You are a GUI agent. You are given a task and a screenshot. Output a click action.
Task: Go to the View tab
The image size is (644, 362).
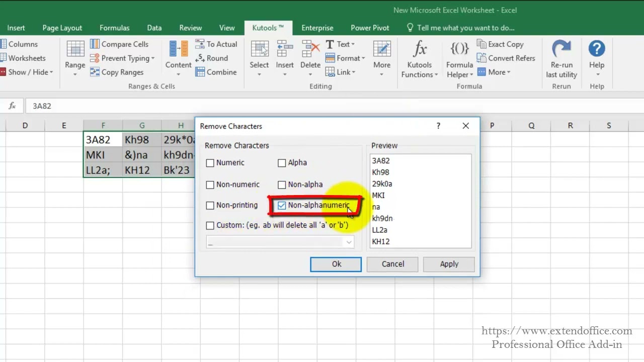[227, 28]
